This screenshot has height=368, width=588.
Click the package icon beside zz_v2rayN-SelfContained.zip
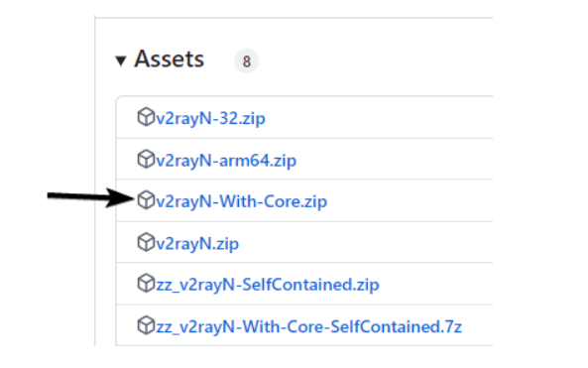pos(146,284)
